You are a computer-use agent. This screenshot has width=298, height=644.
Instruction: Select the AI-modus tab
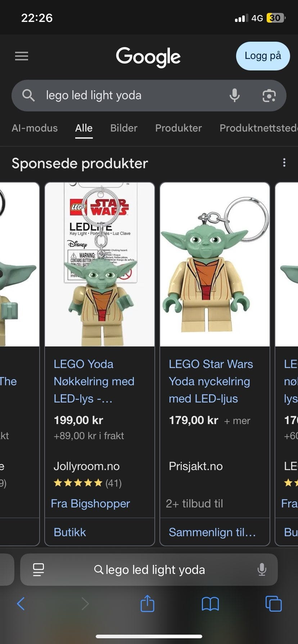pos(35,128)
